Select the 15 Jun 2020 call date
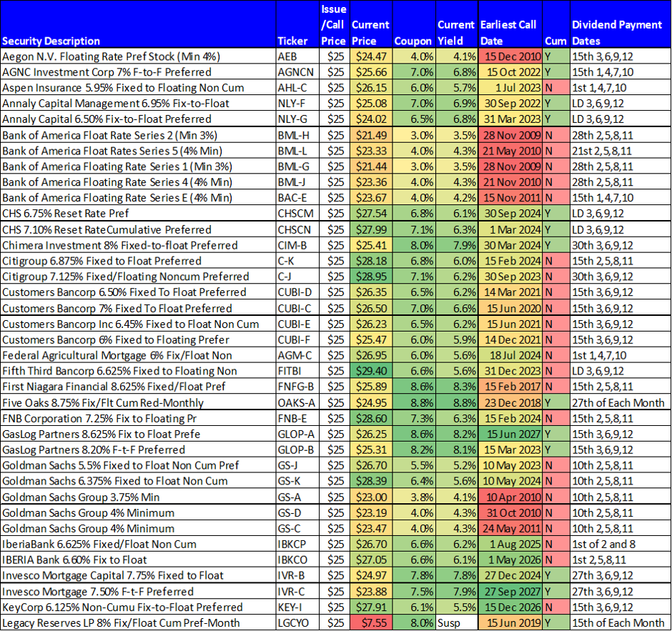Image resolution: width=672 pixels, height=631 pixels. coord(510,308)
